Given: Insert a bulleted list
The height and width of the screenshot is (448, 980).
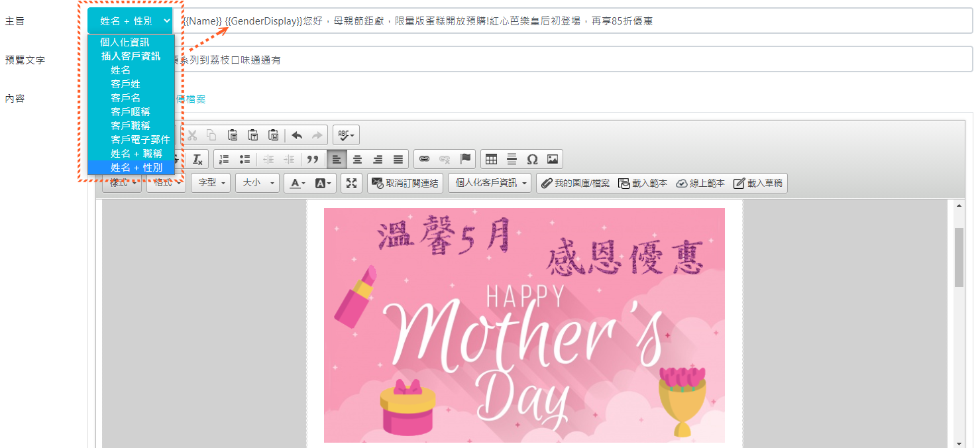Looking at the screenshot, I should pyautogui.click(x=245, y=159).
